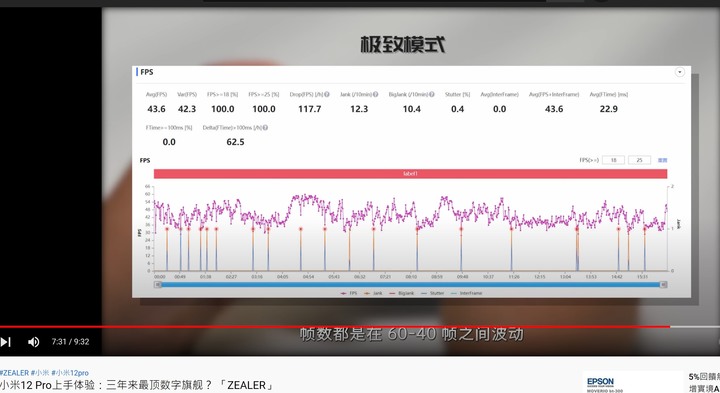
Task: Click the help icon beside Drop(FPS)
Action: click(x=327, y=95)
